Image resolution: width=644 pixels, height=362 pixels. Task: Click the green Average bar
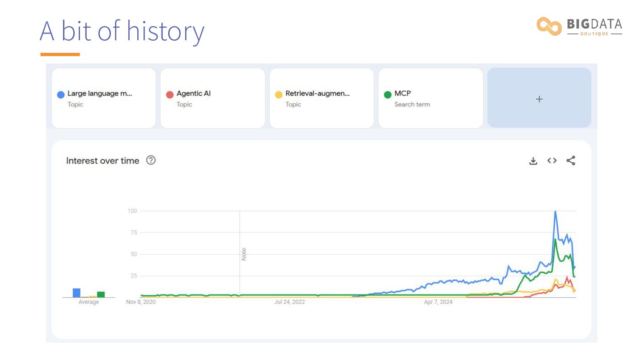click(101, 295)
